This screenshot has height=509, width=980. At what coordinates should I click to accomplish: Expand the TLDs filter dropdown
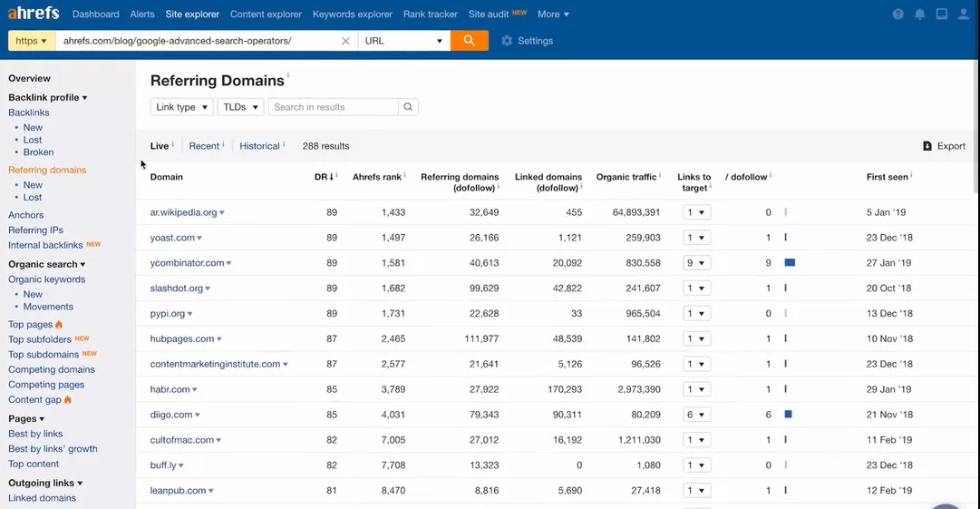pyautogui.click(x=240, y=107)
